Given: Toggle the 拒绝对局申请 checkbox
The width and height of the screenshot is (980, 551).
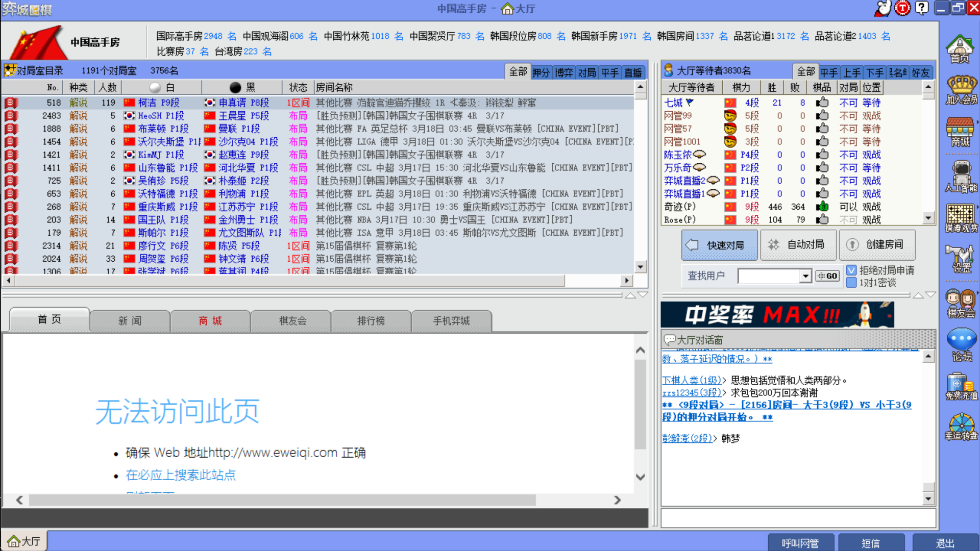Looking at the screenshot, I should pyautogui.click(x=851, y=270).
